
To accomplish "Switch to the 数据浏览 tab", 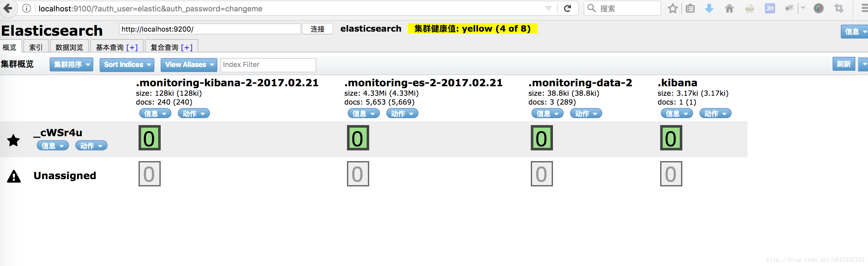I will [69, 47].
